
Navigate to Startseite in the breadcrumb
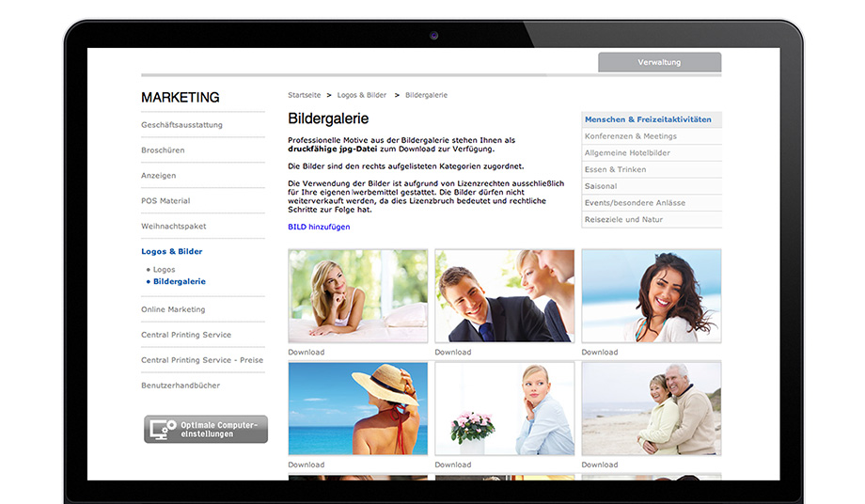pos(304,95)
